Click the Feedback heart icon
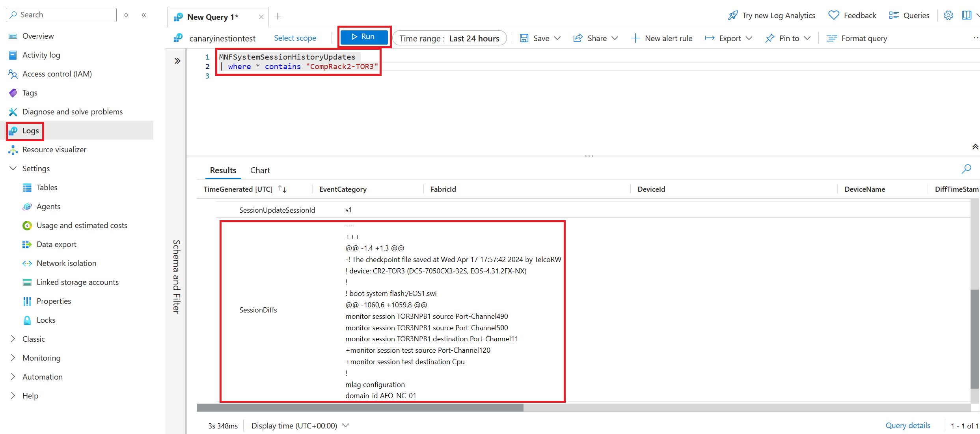980x434 pixels. pos(834,15)
